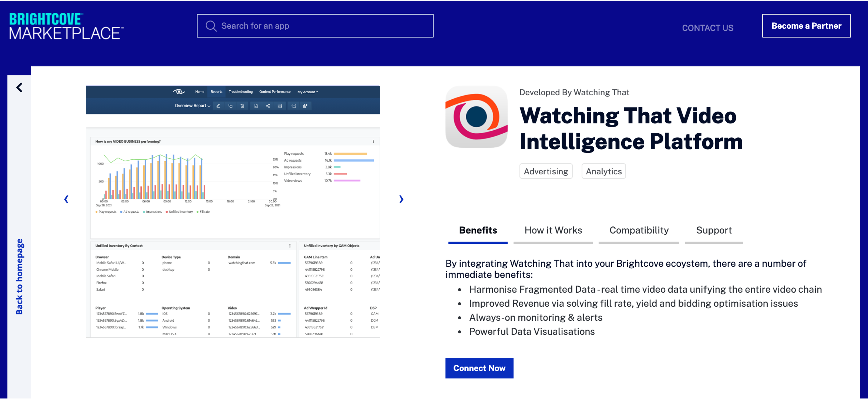Click the share report icon
The height and width of the screenshot is (399, 868).
[268, 106]
